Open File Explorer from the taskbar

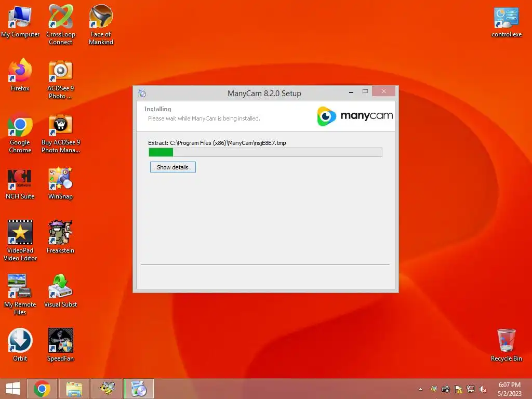[x=74, y=389]
